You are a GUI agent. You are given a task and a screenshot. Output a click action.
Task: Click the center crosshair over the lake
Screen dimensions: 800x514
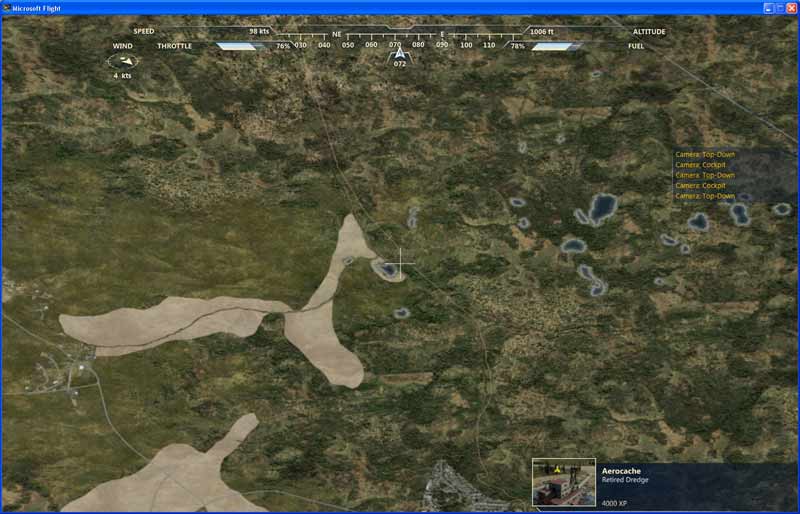pyautogui.click(x=401, y=263)
